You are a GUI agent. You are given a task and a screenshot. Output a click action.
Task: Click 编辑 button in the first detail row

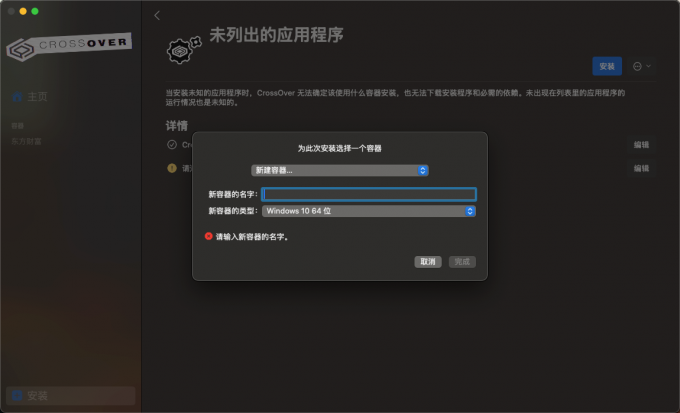tap(641, 145)
